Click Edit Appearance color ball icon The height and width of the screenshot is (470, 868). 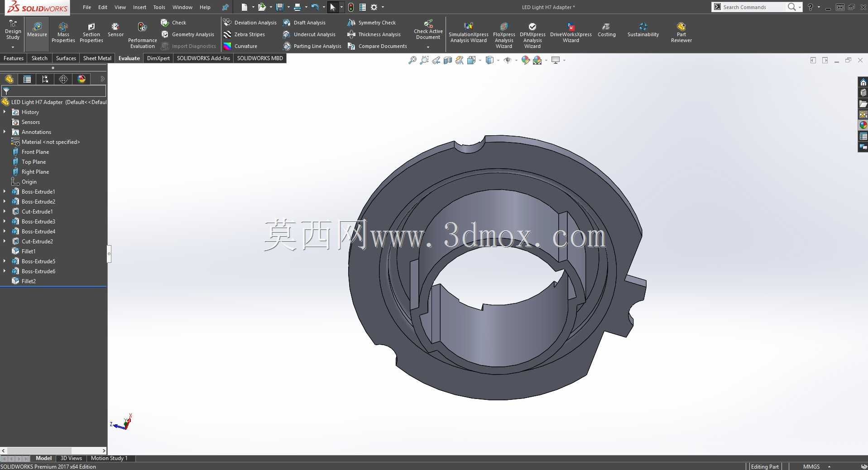click(526, 60)
